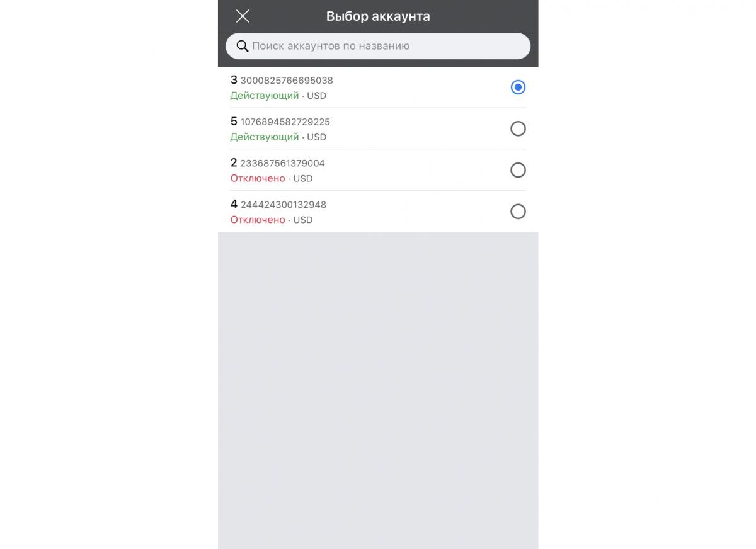Click Действующий status under account 5
756x549 pixels.
coord(265,137)
